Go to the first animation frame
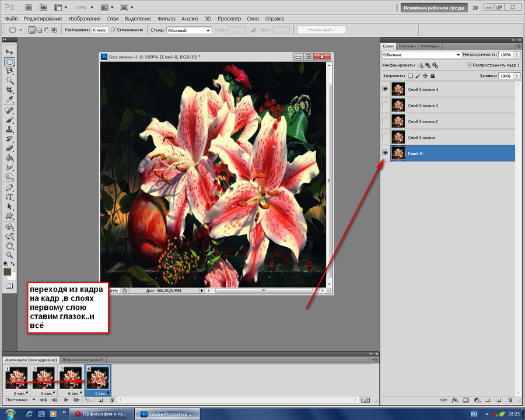525x420 pixels. [x=43, y=400]
